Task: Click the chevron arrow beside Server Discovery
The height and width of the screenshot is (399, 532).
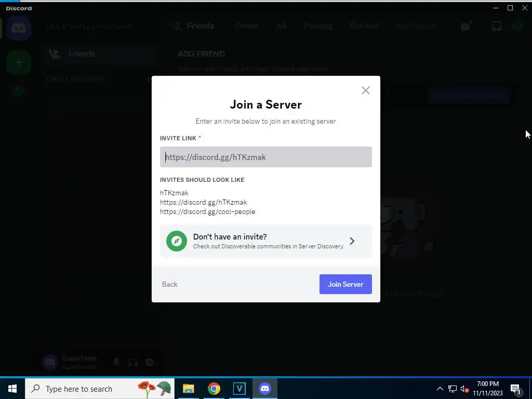Action: (x=352, y=241)
